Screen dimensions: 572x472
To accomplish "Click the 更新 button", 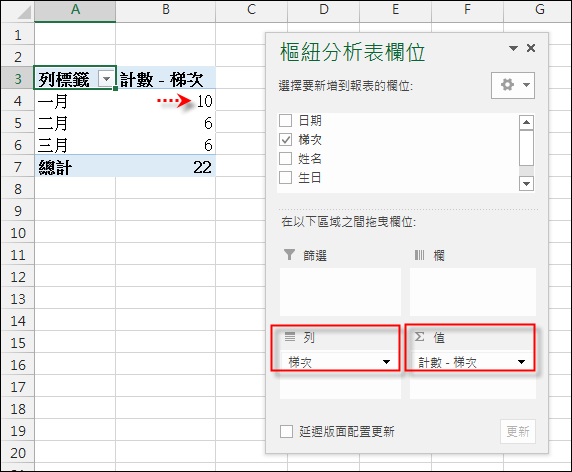I will click(518, 431).
